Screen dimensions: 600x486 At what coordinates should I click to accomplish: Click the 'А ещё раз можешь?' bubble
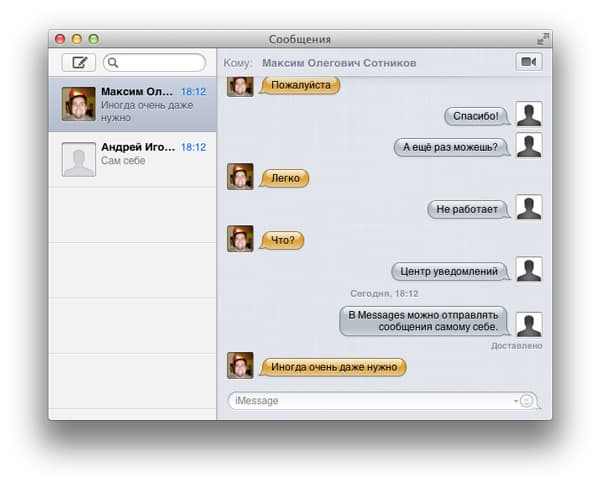[x=452, y=147]
